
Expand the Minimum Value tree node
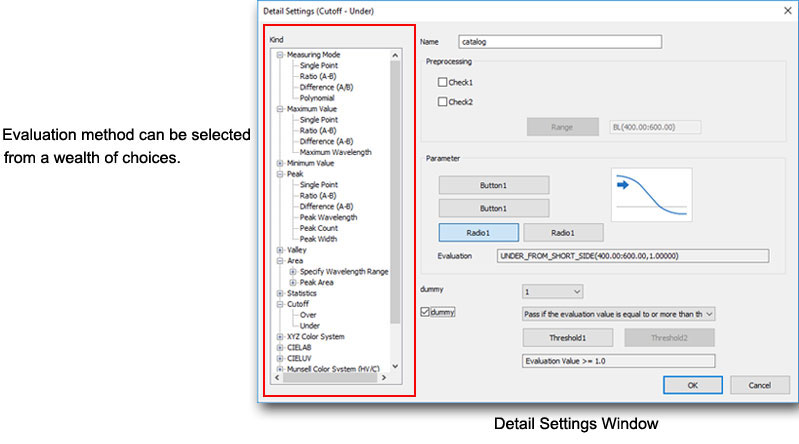(279, 163)
